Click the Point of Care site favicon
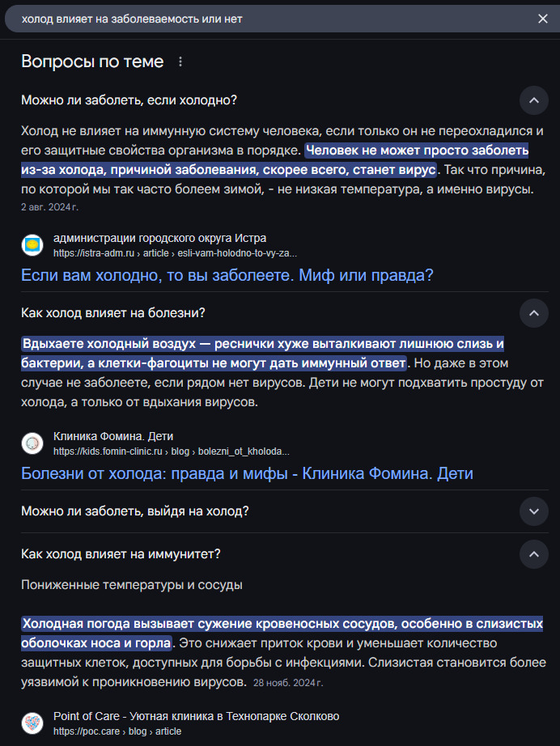560x746 pixels. click(x=32, y=723)
